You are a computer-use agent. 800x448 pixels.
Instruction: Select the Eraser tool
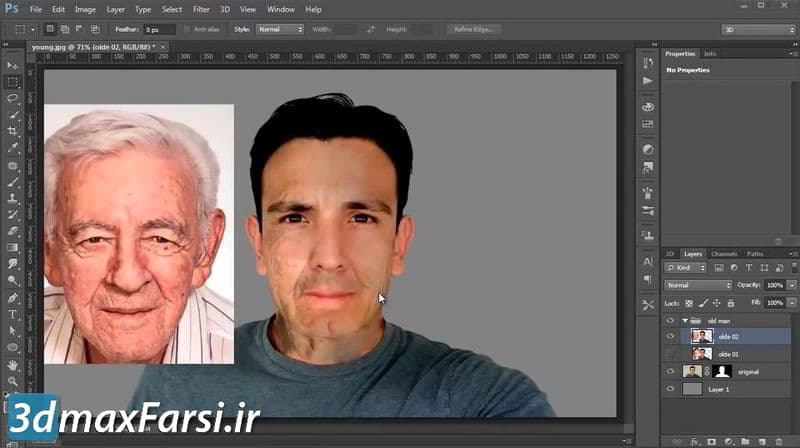point(13,231)
